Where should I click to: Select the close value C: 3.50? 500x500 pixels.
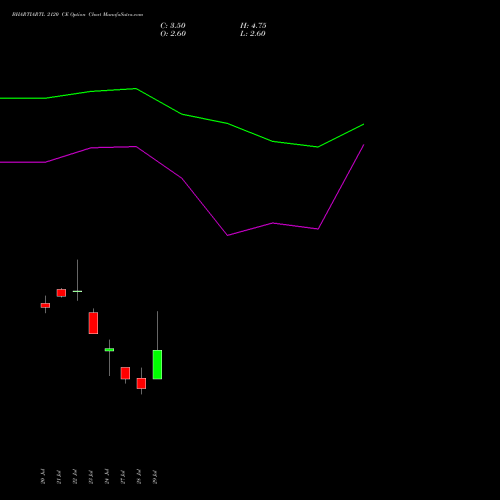click(x=173, y=26)
